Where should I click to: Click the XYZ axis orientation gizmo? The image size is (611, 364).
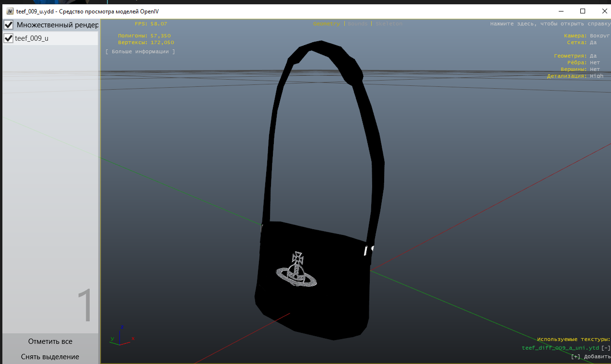click(122, 335)
